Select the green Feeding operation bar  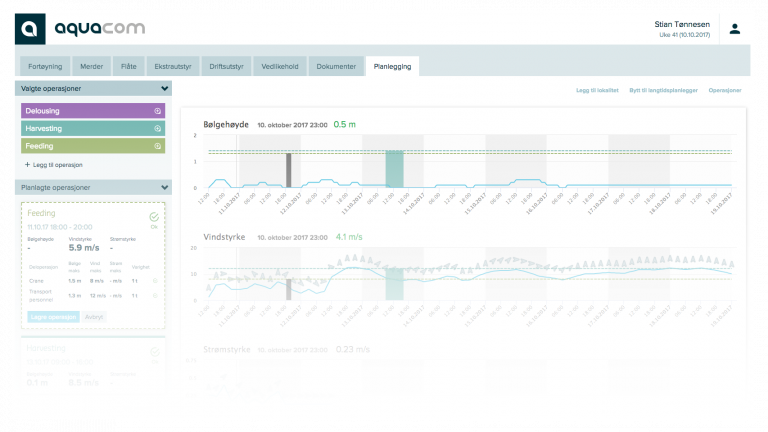[93, 146]
